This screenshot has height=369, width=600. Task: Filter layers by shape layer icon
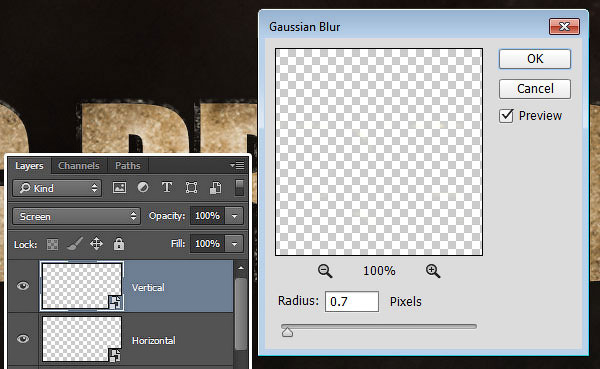tap(191, 188)
